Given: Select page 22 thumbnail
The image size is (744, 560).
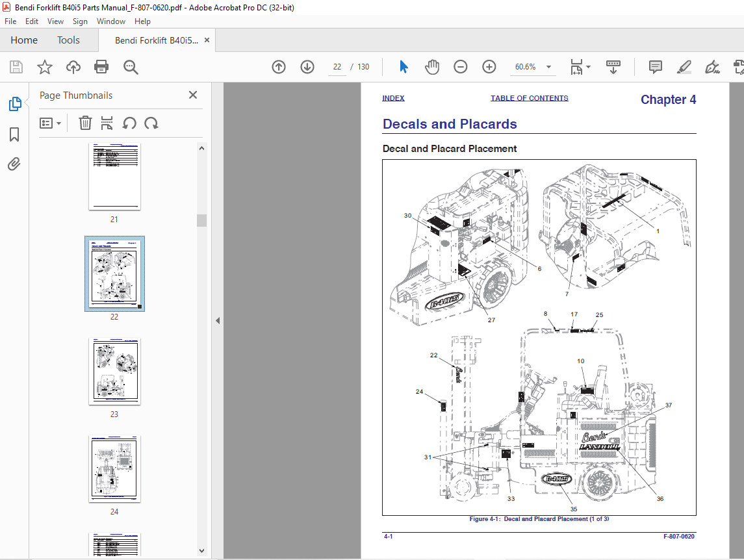Looking at the screenshot, I should coord(114,274).
